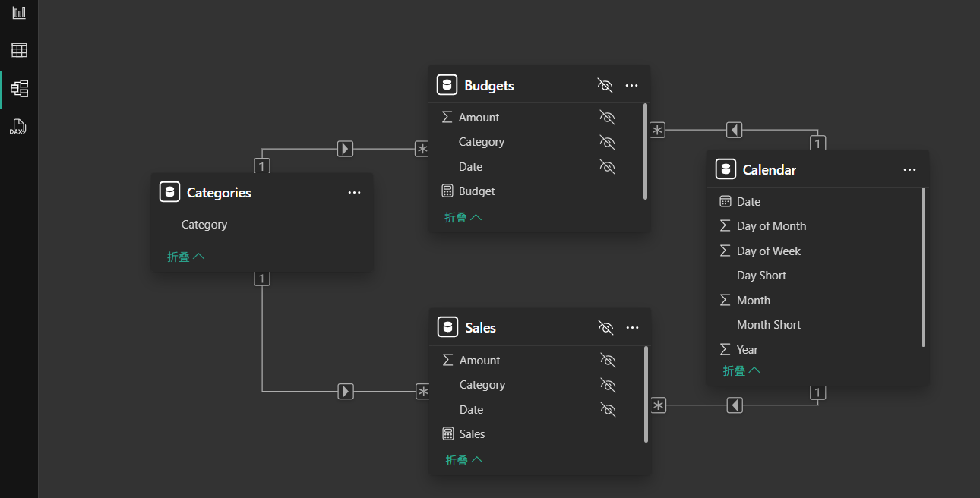This screenshot has width=980, height=498.
Task: Open more options for Calendar table
Action: pos(909,169)
